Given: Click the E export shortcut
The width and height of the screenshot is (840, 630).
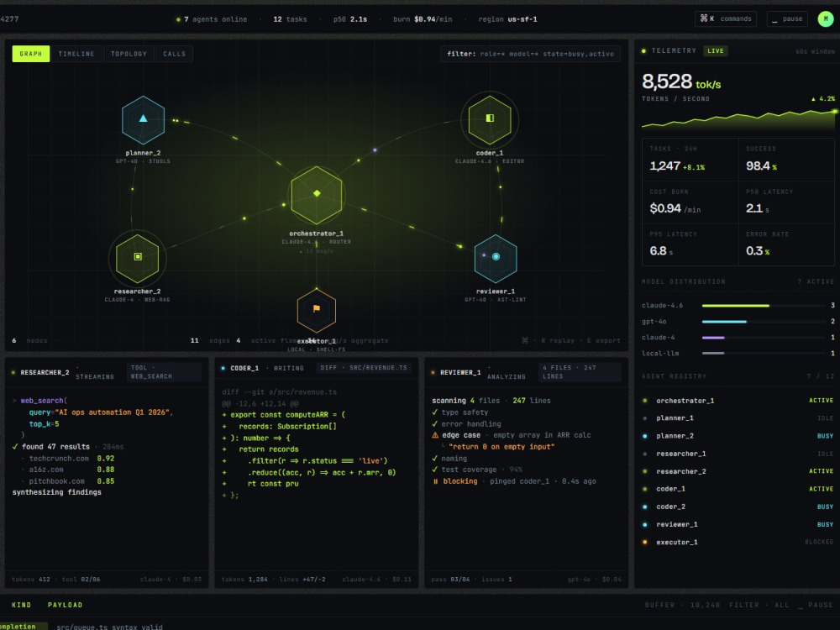Looking at the screenshot, I should coord(604,340).
